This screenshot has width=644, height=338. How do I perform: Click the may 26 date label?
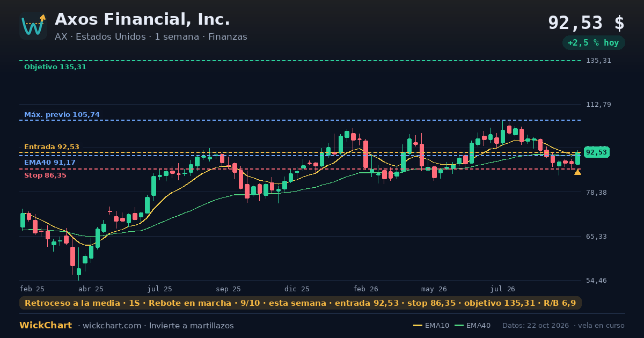coord(435,289)
